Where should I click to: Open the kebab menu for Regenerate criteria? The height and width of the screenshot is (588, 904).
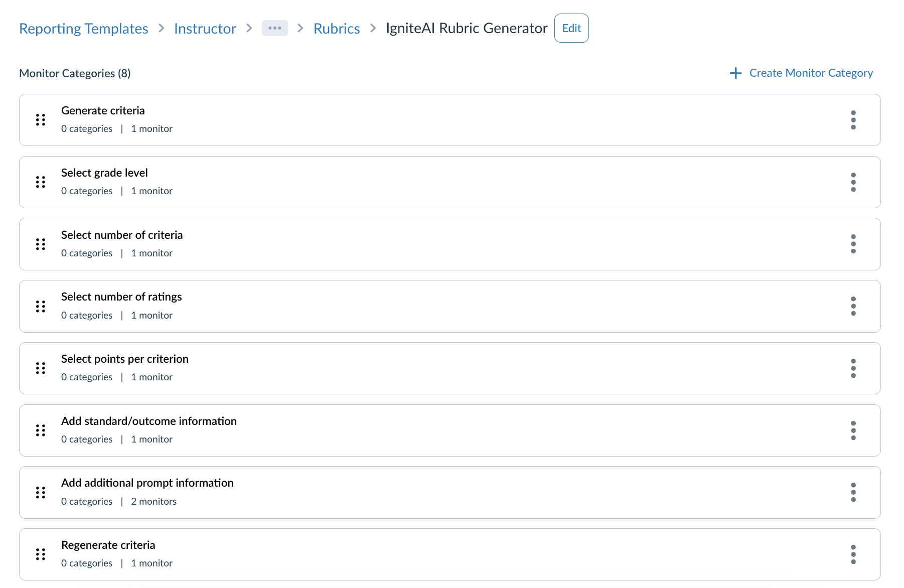tap(853, 554)
